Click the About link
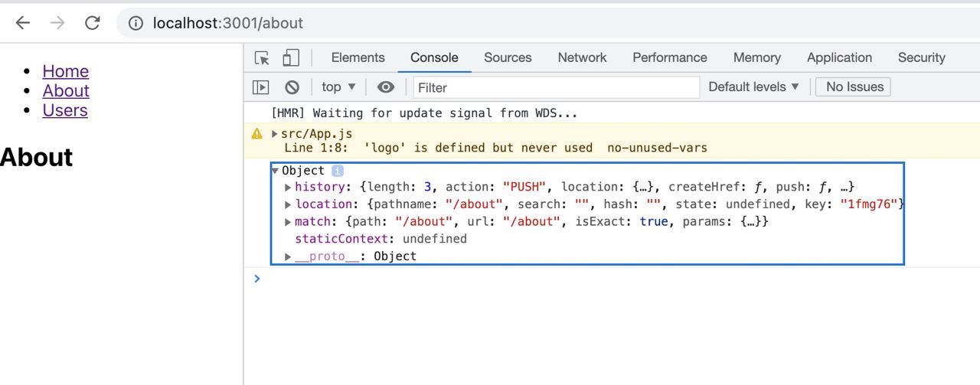The height and width of the screenshot is (385, 980). tap(66, 90)
